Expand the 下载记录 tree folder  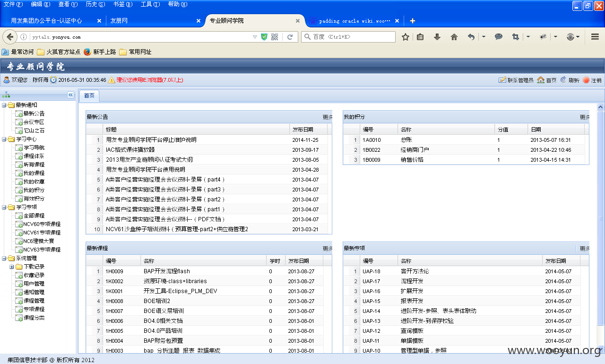point(12,267)
